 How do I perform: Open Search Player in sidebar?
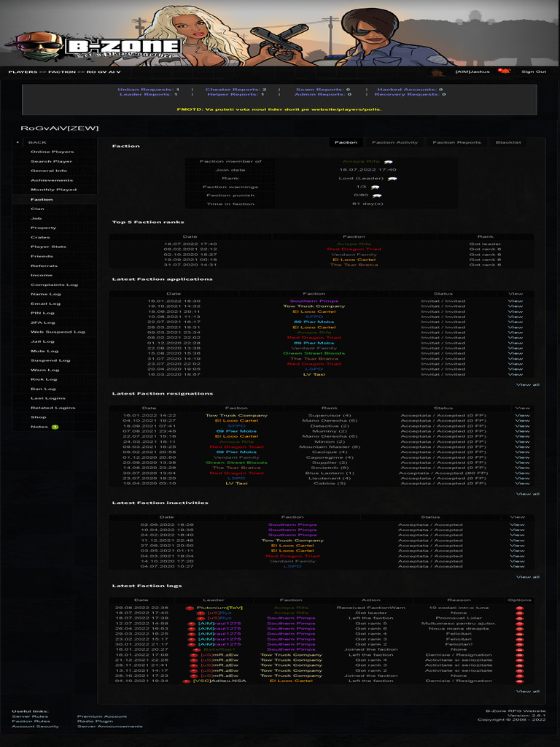pyautogui.click(x=52, y=161)
